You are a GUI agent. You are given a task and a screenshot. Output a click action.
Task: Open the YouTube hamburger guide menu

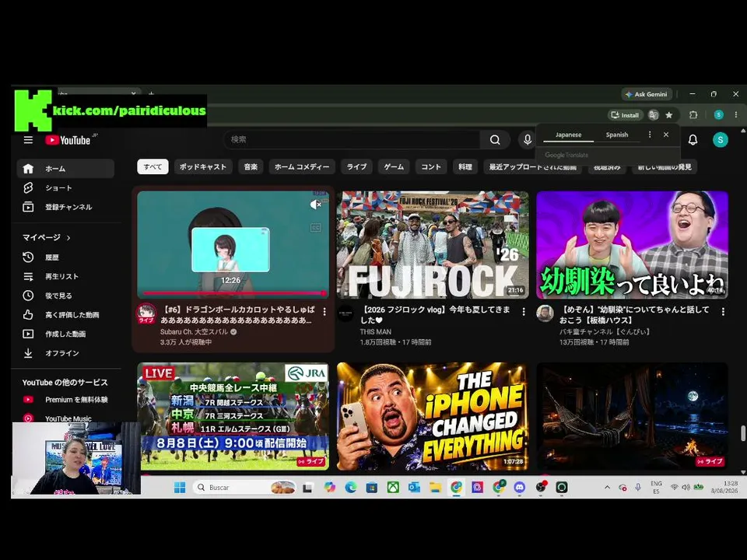point(28,140)
